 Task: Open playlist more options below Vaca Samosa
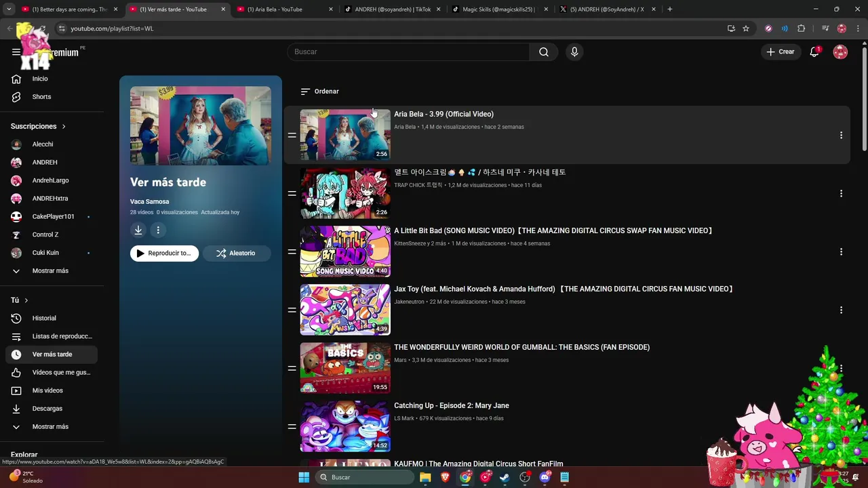point(158,230)
